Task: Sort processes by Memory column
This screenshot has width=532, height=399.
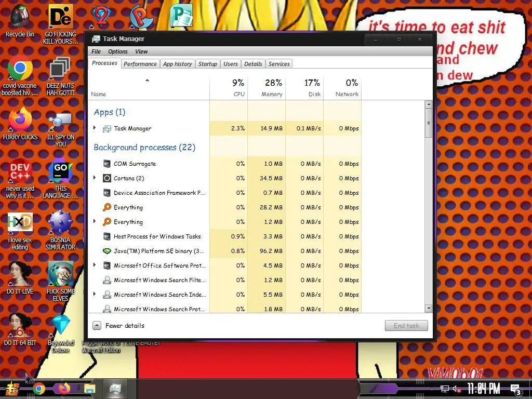Action: [x=267, y=88]
